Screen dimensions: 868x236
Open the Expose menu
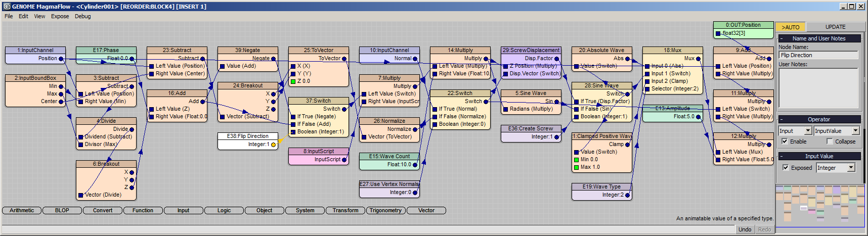[x=60, y=16]
